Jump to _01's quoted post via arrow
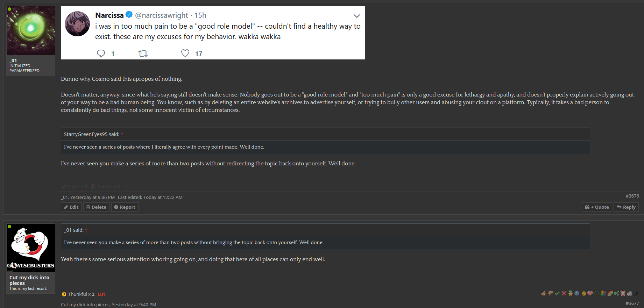 [x=86, y=230]
